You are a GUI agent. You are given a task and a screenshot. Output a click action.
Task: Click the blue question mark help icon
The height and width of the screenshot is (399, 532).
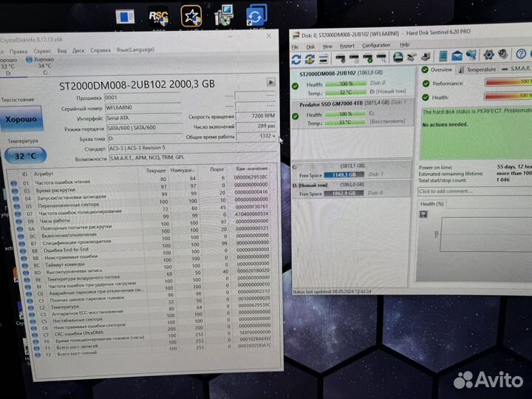[x=521, y=54]
